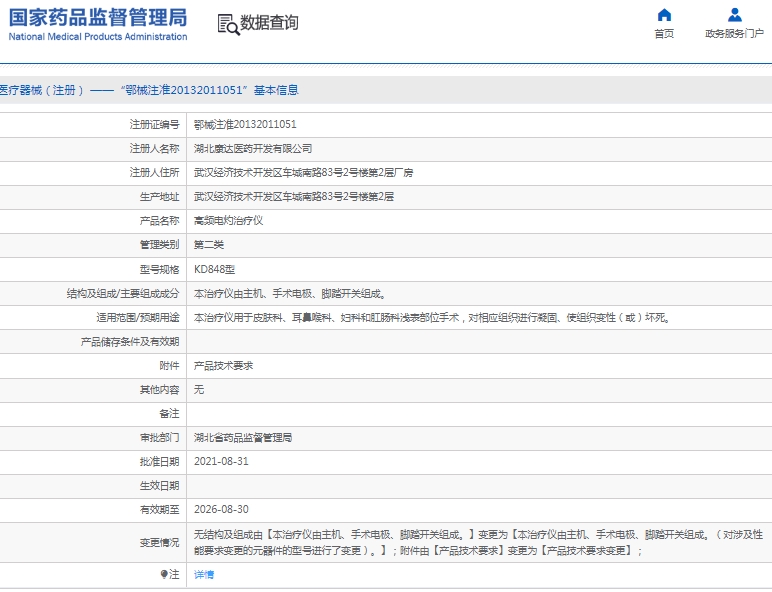Click the 其他内容 label
772x592 pixels.
click(160, 390)
